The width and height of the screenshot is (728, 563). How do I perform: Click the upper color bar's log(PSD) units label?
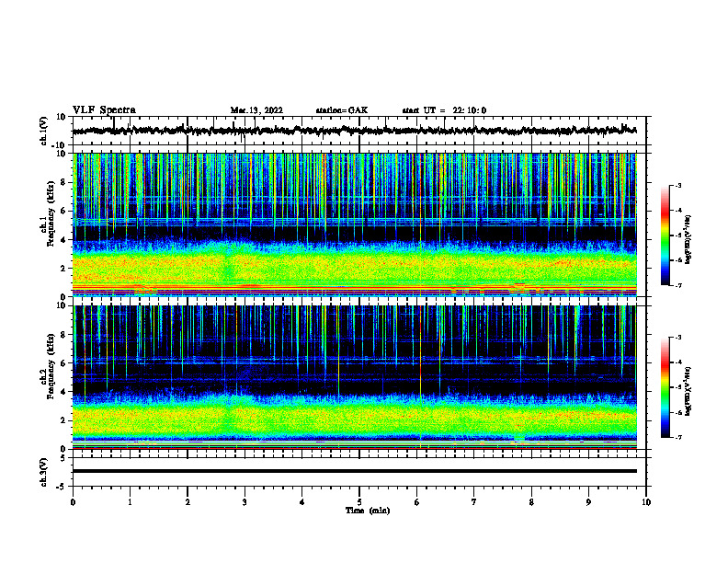pos(688,239)
